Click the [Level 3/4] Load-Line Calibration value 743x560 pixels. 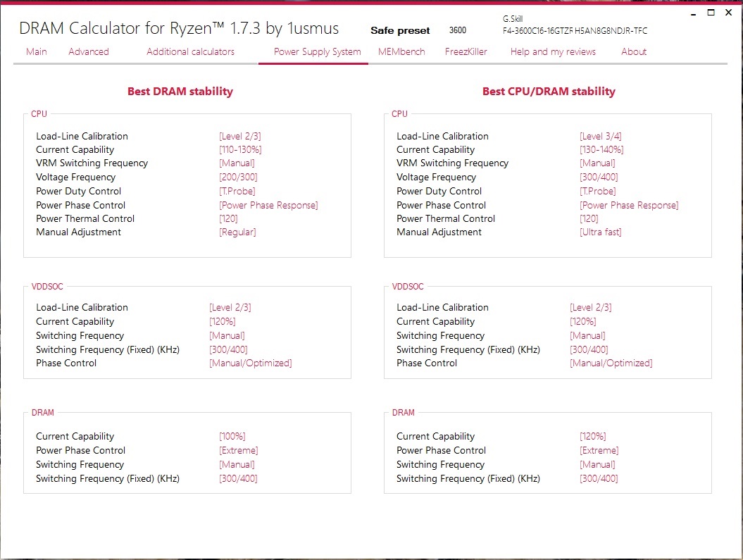pos(600,137)
